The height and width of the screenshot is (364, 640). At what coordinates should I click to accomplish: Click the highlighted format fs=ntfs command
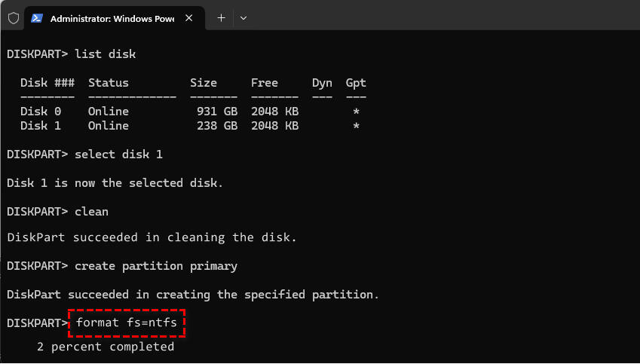pyautogui.click(x=127, y=323)
